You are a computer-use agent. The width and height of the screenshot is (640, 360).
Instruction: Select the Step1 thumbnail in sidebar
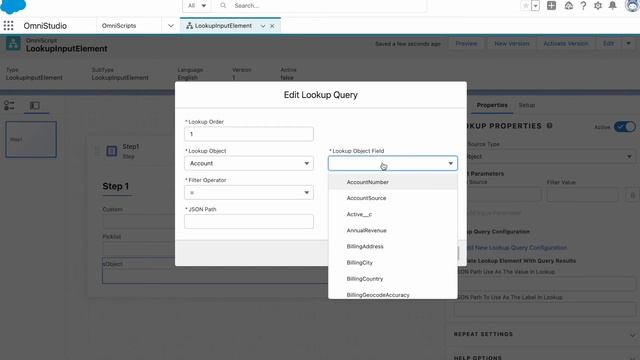tap(31, 139)
